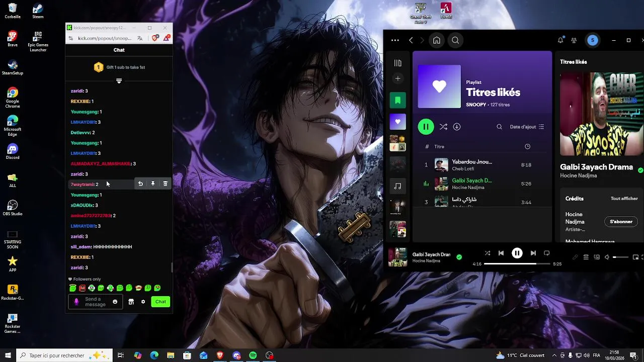Open Spotify three-dots main menu

coord(395,40)
